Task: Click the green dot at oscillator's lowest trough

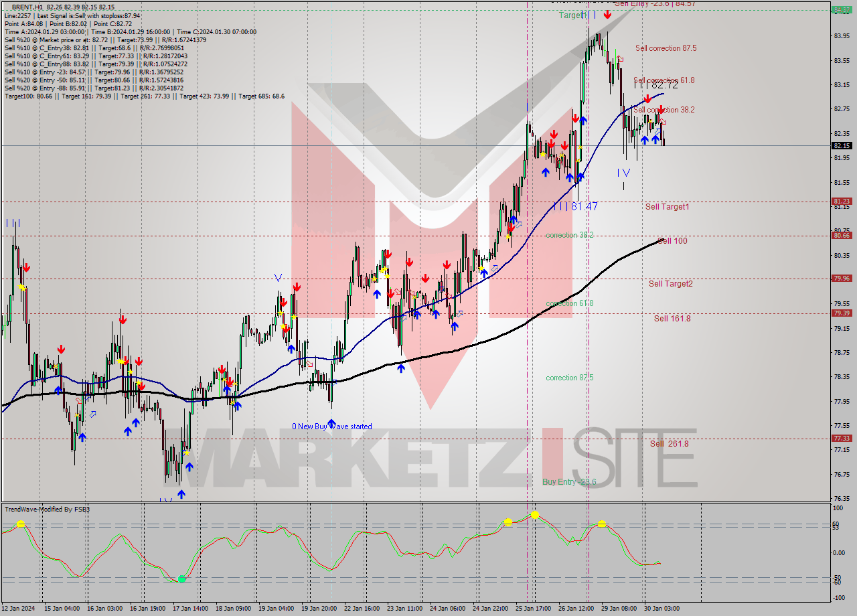Action: (181, 579)
